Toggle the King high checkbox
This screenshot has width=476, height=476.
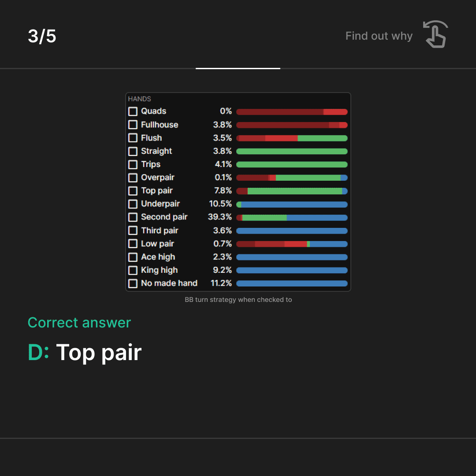(133, 270)
